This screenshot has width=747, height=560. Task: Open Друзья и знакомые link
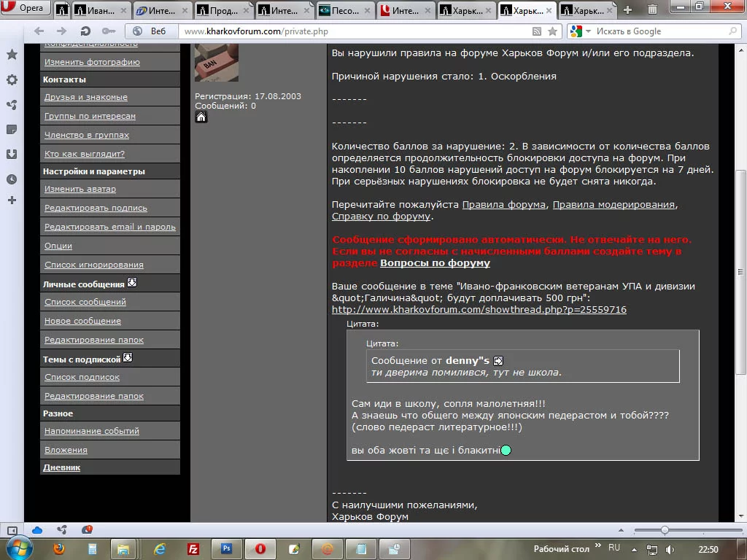click(x=86, y=97)
